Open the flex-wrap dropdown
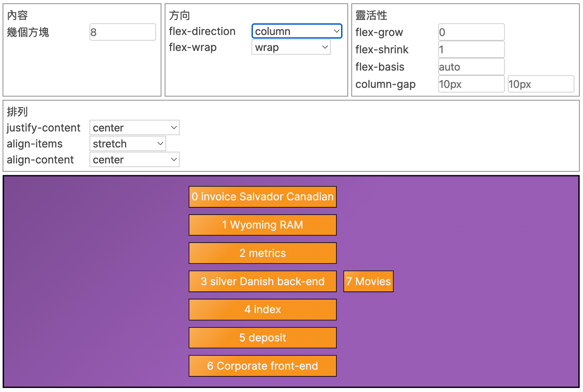 (x=291, y=47)
